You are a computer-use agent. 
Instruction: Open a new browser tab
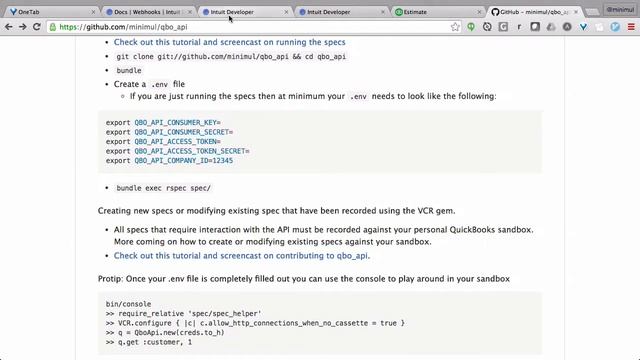pyautogui.click(x=592, y=12)
